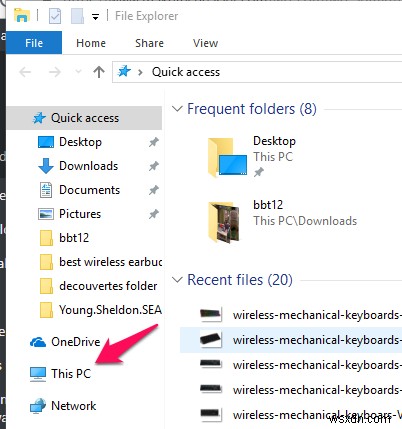
Task: Select the Desktop folder under Frequent folders
Action: pos(252,157)
